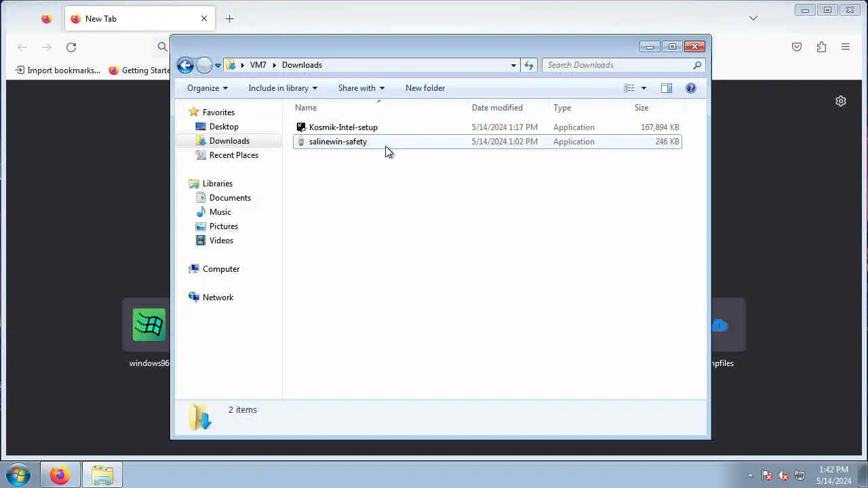Click network tray icon
The height and width of the screenshot is (488, 868).
(800, 476)
